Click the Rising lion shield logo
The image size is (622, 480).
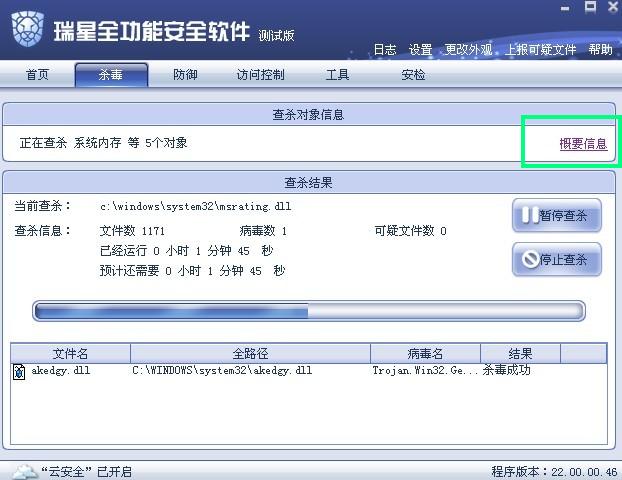[x=27, y=29]
